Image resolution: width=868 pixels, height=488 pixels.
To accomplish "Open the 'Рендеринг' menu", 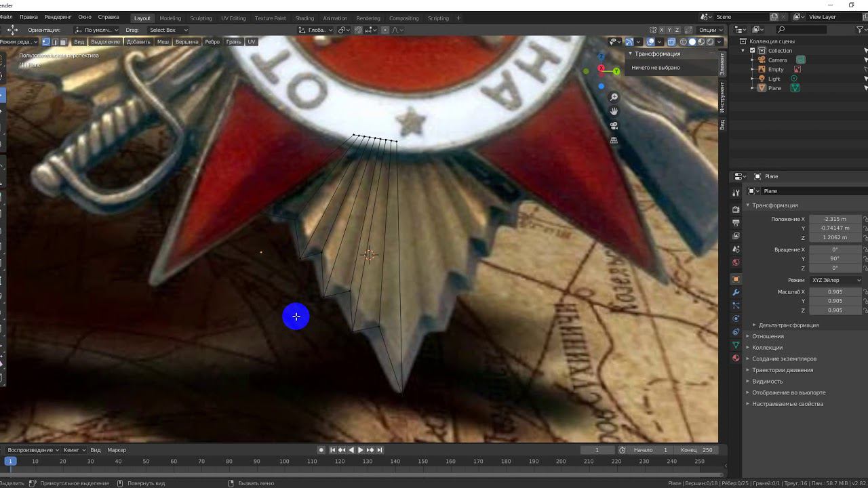I will coord(58,17).
